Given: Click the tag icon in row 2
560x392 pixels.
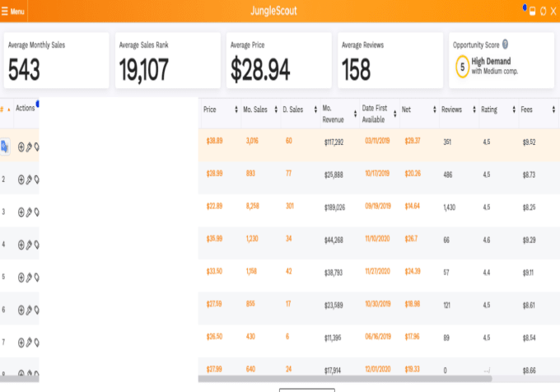Looking at the screenshot, I should 36,180.
